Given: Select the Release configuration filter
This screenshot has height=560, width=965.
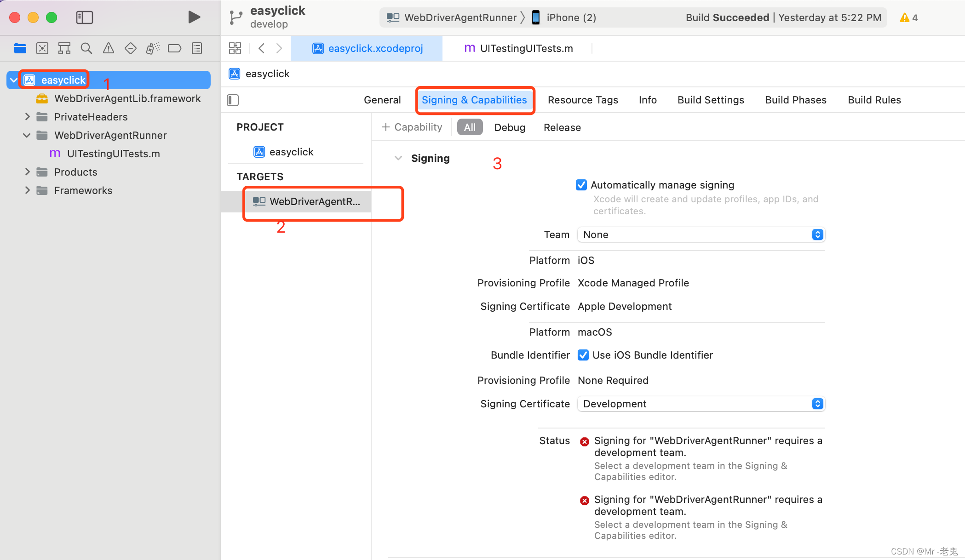Looking at the screenshot, I should (562, 127).
